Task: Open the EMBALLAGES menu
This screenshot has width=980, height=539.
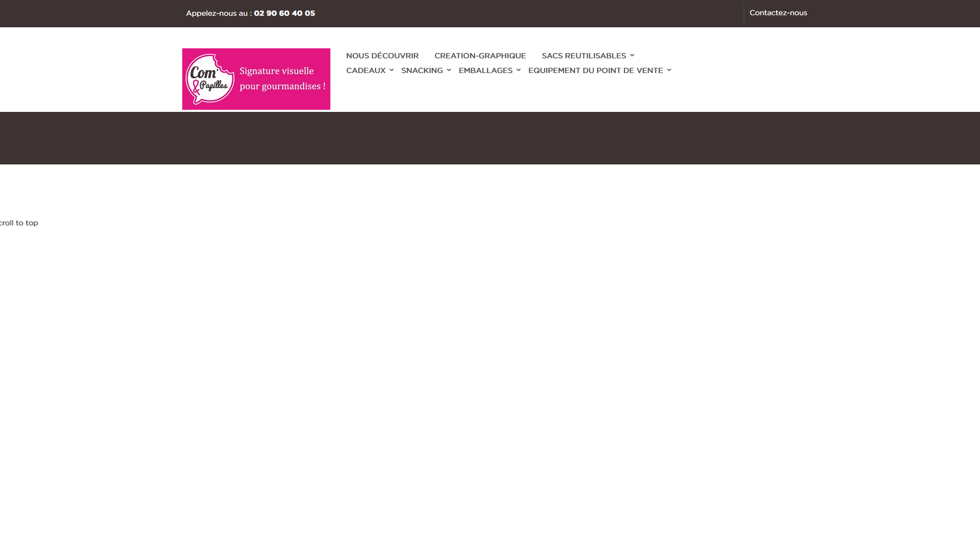Action: (x=485, y=70)
